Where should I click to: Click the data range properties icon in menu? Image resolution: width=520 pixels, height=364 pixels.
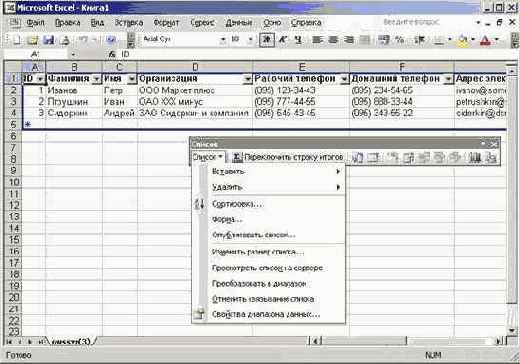pyautogui.click(x=199, y=314)
